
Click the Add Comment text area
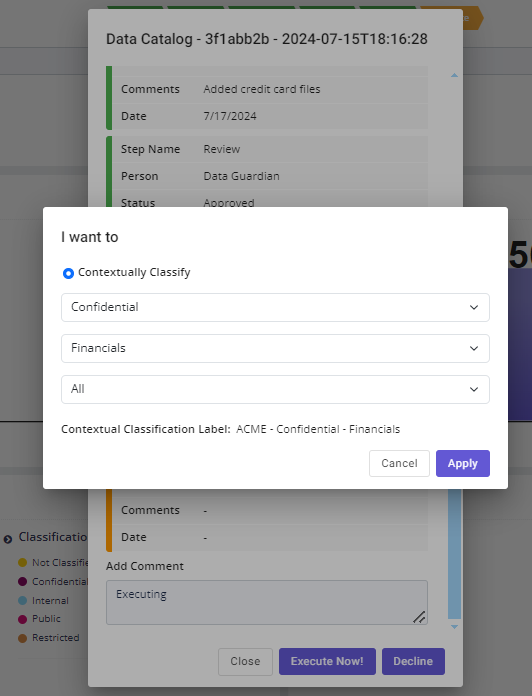(267, 602)
